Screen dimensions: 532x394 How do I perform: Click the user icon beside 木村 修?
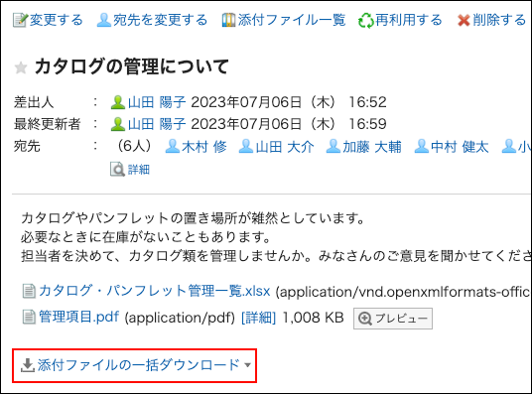click(173, 147)
